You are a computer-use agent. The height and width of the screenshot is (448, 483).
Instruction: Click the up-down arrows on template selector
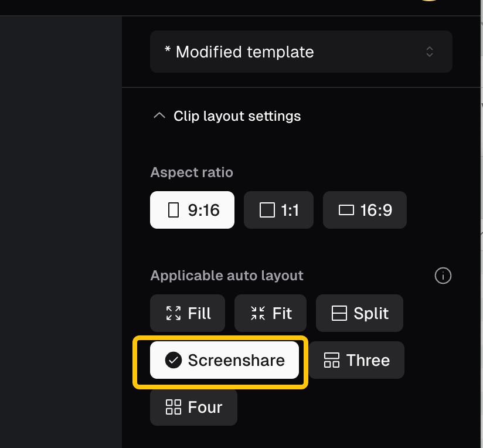tap(430, 52)
